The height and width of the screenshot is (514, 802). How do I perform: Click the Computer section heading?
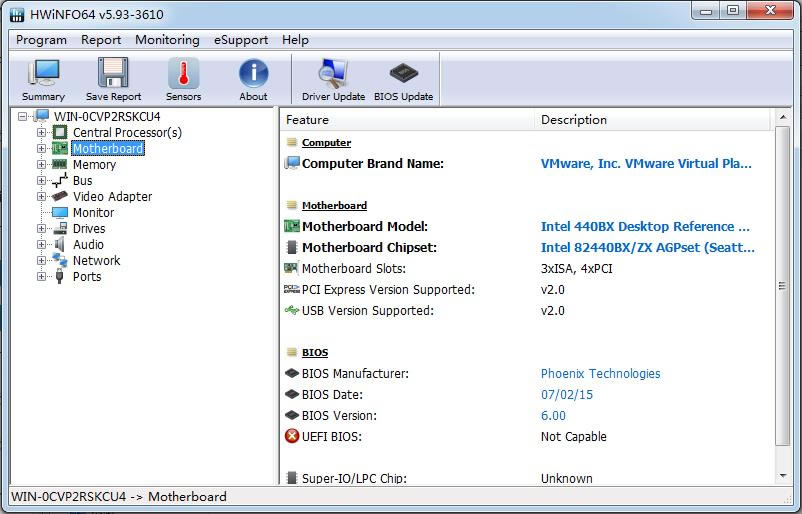tap(326, 143)
